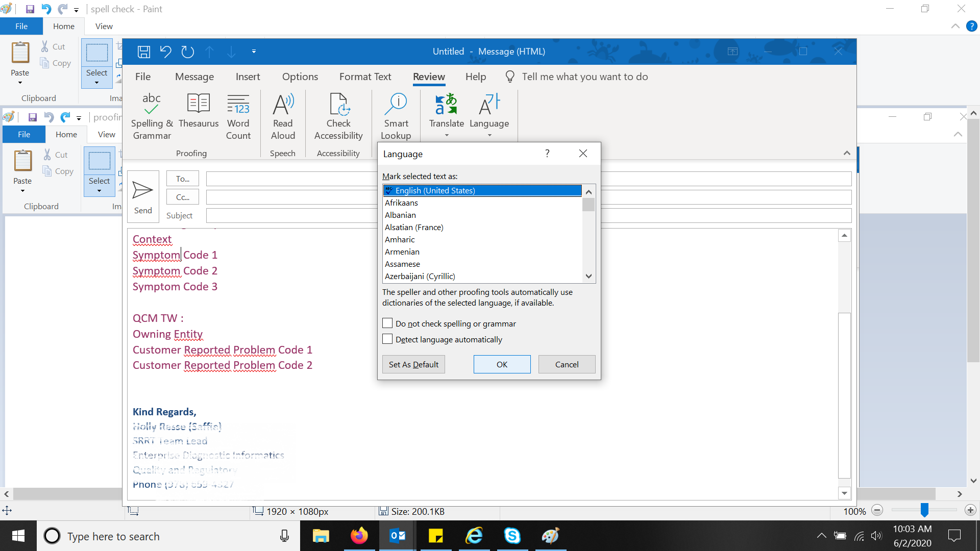
Task: Select Armenian from language list
Action: (x=402, y=252)
